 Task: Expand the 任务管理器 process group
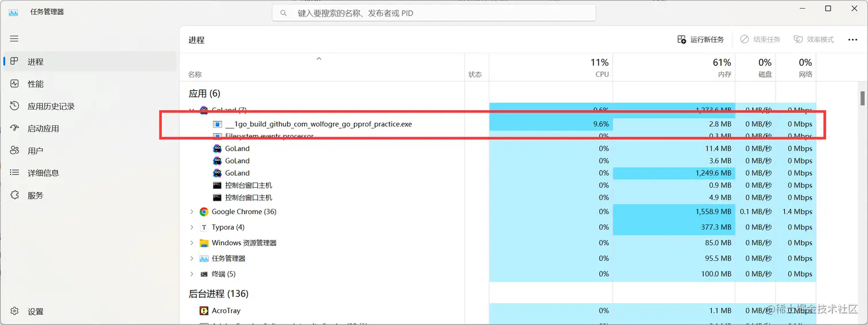coord(192,258)
